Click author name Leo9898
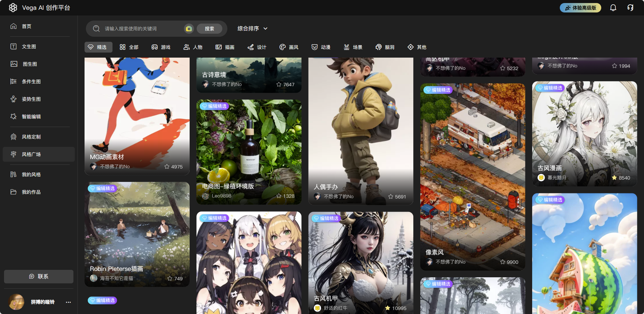 click(x=222, y=196)
